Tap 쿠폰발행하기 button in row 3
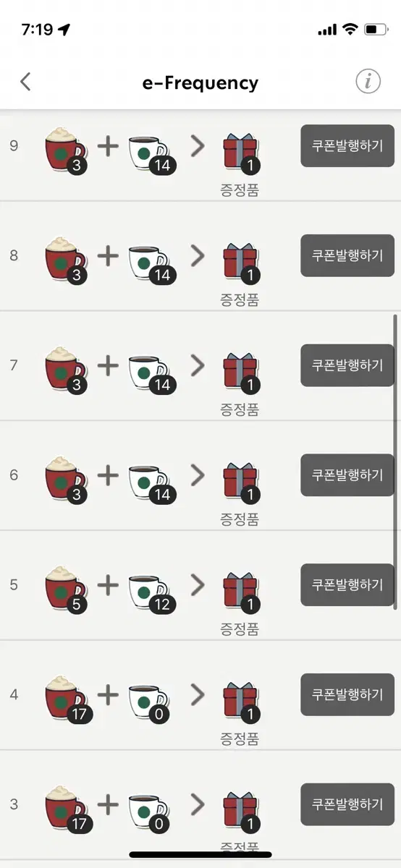The height and width of the screenshot is (868, 401). 347,805
